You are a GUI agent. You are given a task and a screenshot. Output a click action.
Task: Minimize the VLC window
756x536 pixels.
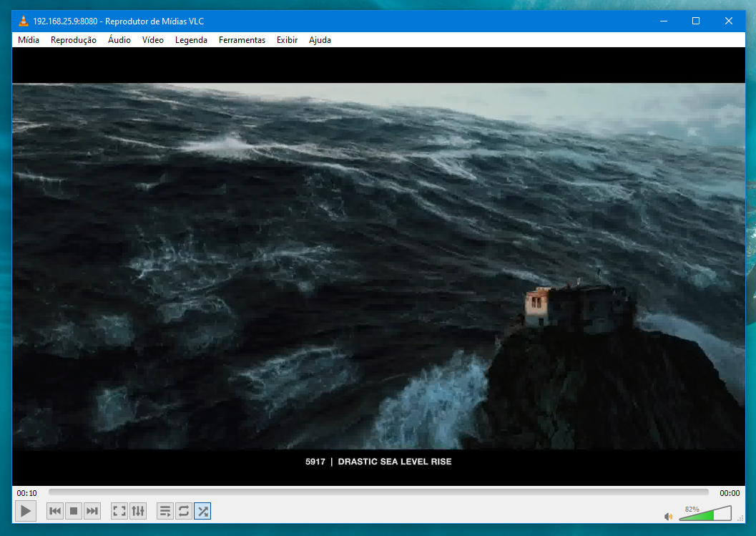tap(664, 21)
